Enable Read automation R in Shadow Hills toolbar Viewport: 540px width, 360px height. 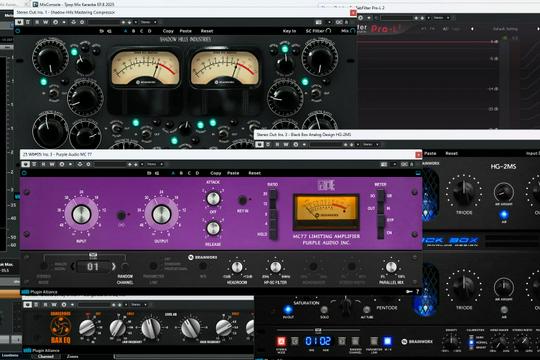coord(37,22)
